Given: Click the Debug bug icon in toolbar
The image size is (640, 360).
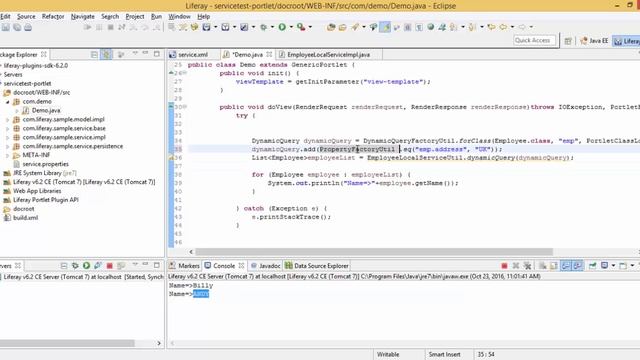Looking at the screenshot, I should pos(264,27).
